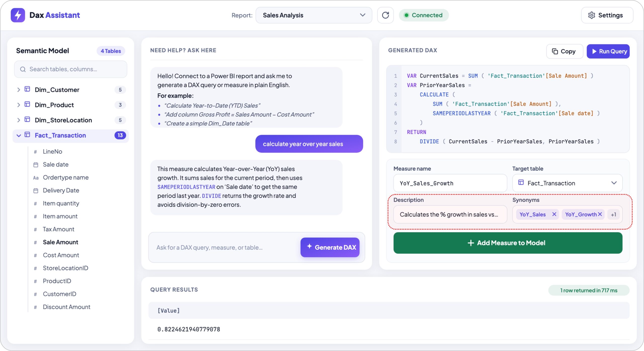Select the Tax Amount column
Screen dimensions: 644x351
pos(59,229)
